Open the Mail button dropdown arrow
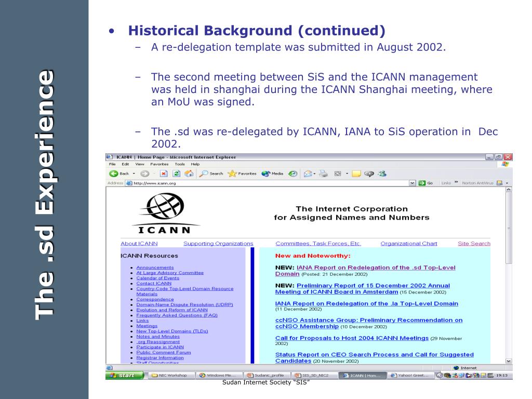Viewport: 532px width, 399px height. pyautogui.click(x=314, y=174)
